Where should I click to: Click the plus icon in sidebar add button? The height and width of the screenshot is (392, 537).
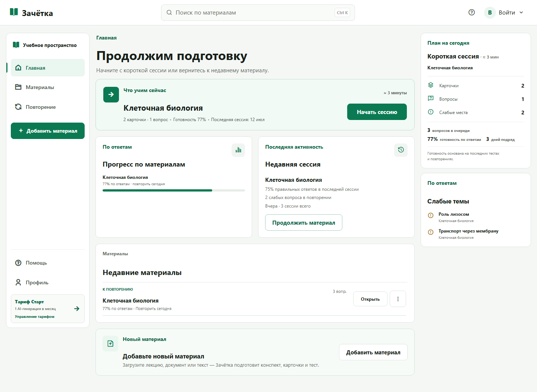click(21, 131)
